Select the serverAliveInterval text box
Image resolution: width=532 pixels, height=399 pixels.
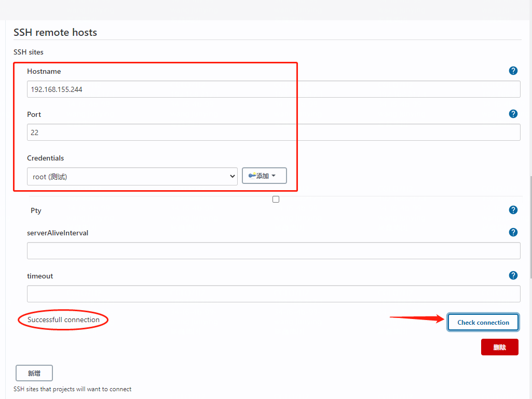274,250
